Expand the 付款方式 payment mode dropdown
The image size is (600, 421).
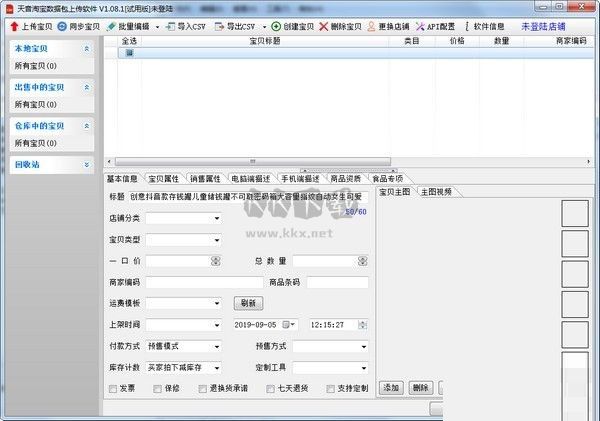click(x=184, y=346)
